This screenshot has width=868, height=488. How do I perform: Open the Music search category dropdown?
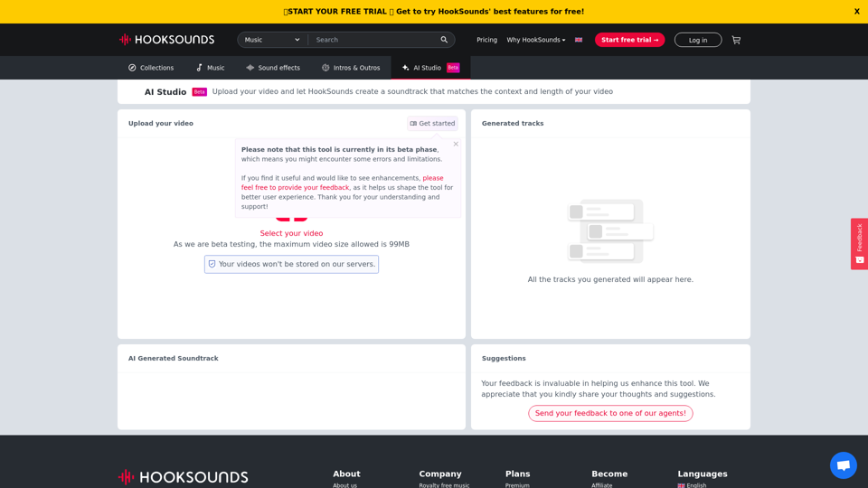[x=272, y=40]
